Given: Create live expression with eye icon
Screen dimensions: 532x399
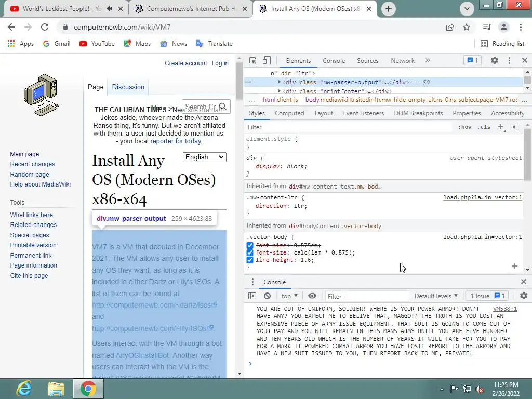Looking at the screenshot, I should click(x=312, y=296).
